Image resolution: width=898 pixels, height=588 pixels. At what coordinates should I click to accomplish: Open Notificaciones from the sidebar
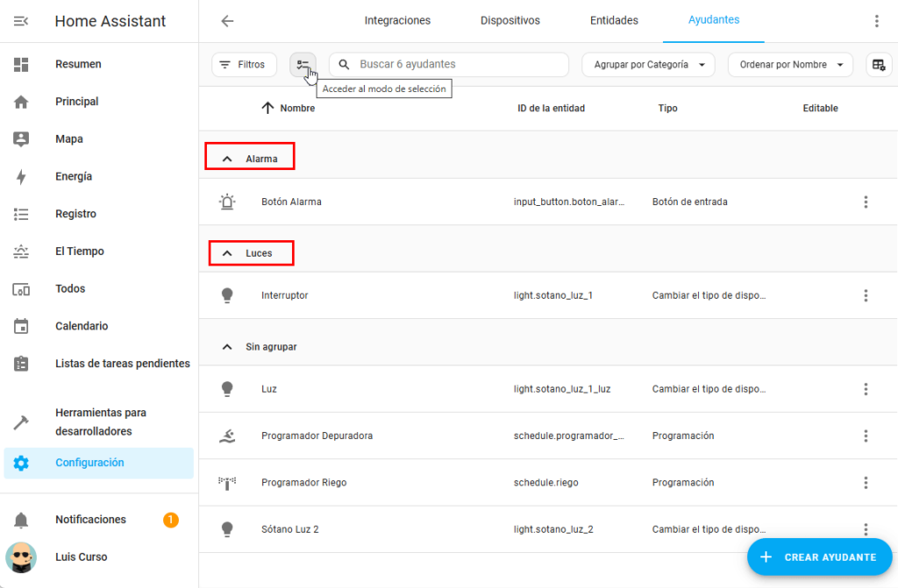pyautogui.click(x=90, y=520)
